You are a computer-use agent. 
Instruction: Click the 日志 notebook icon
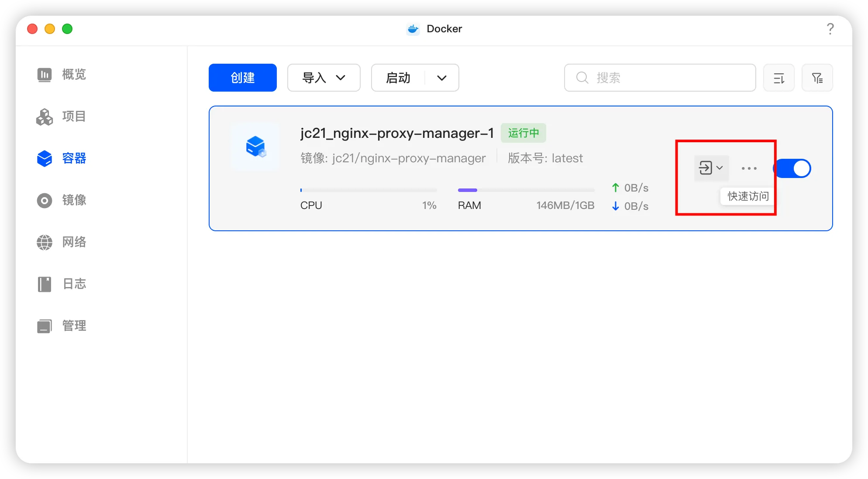tap(45, 284)
